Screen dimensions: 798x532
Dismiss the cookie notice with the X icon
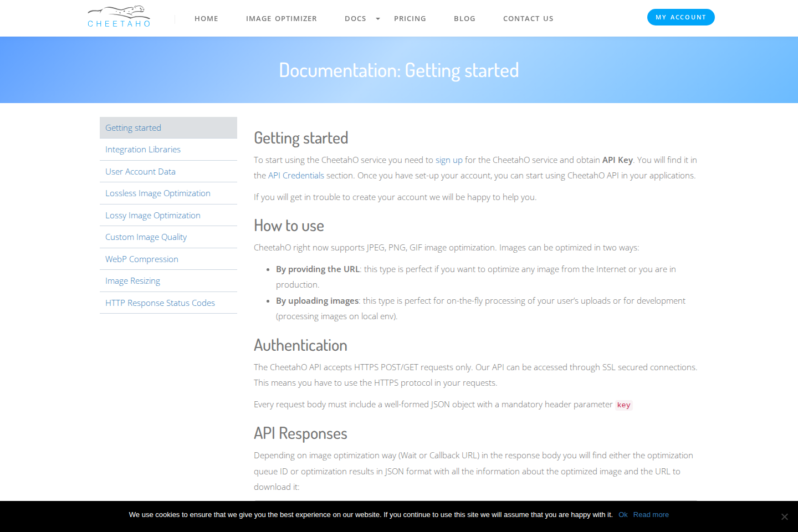(x=784, y=516)
